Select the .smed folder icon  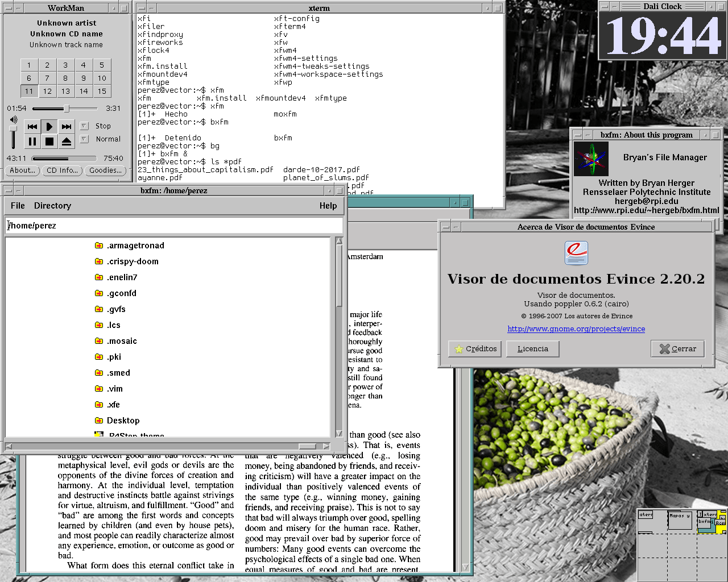pyautogui.click(x=99, y=373)
